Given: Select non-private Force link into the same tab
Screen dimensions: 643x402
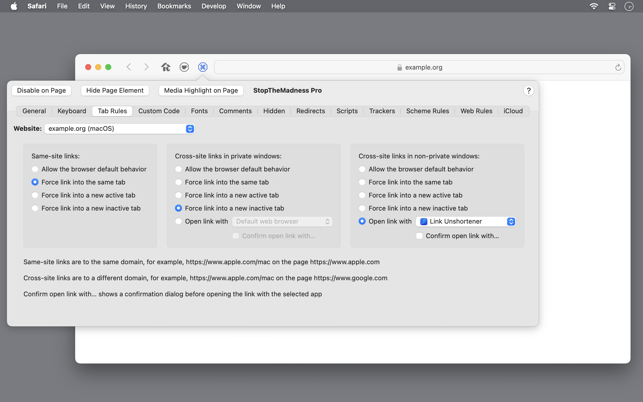Looking at the screenshot, I should [x=362, y=182].
